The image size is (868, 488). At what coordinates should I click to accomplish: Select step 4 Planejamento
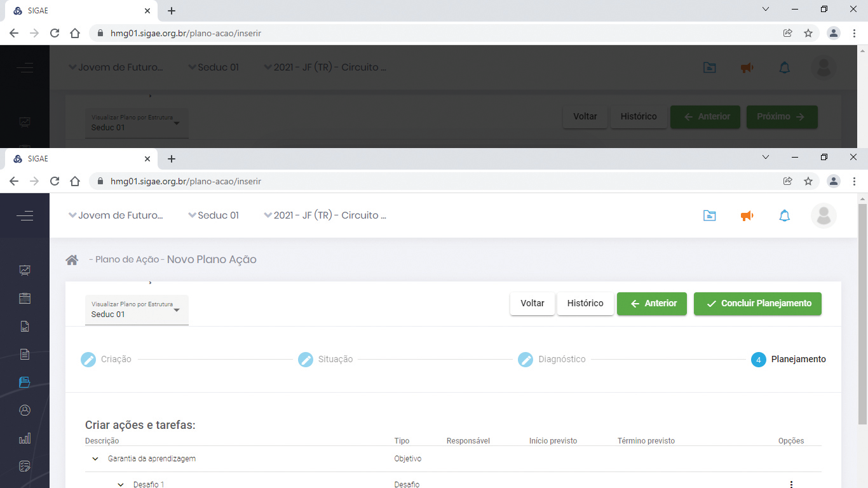point(789,360)
